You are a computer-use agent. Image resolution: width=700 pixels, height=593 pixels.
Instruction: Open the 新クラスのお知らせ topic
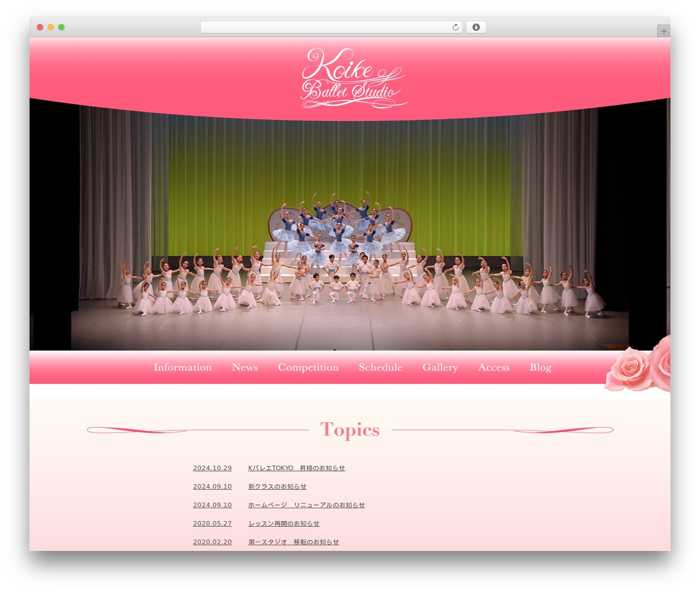click(x=277, y=487)
